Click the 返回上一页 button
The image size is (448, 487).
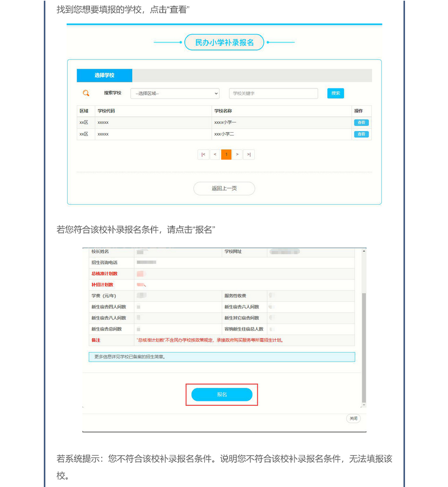(224, 189)
